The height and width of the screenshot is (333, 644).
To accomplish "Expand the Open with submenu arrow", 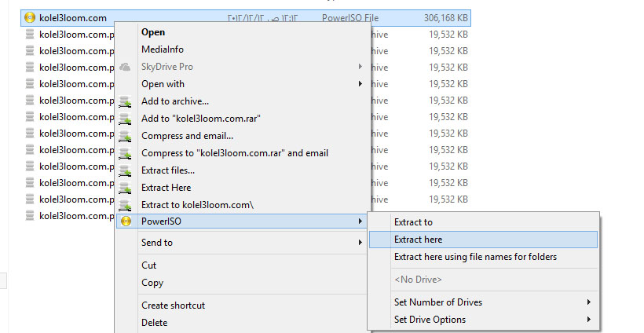I will (x=360, y=84).
